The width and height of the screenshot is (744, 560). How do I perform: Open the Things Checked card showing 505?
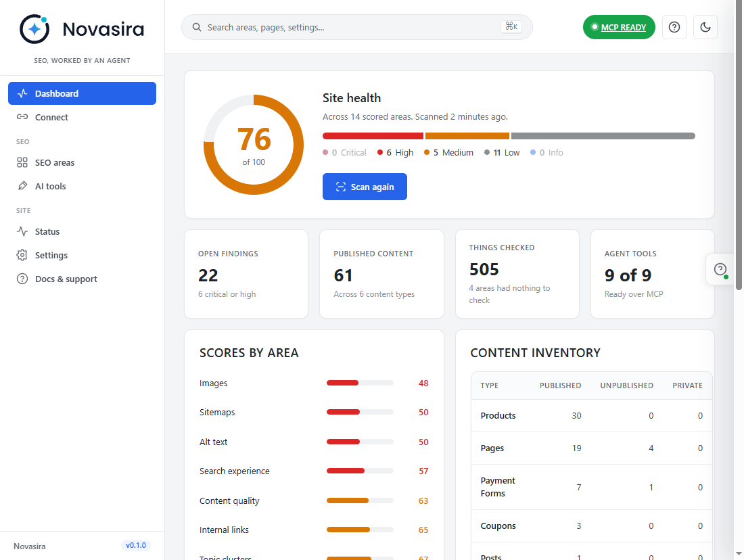[x=517, y=274]
